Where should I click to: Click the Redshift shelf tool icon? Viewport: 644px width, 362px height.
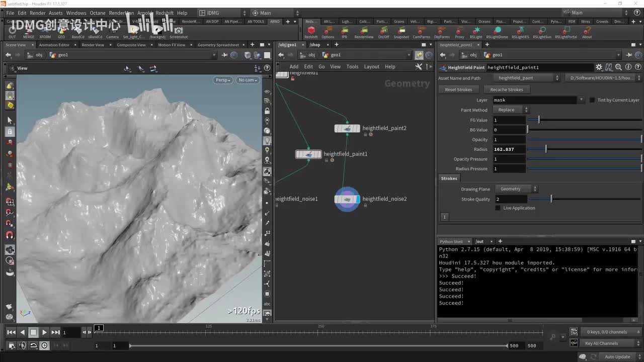(311, 31)
